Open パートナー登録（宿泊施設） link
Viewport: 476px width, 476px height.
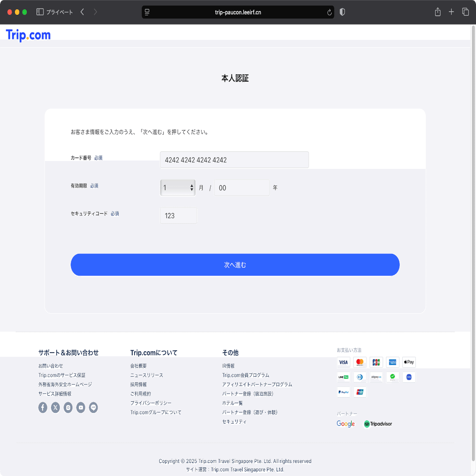point(248,394)
